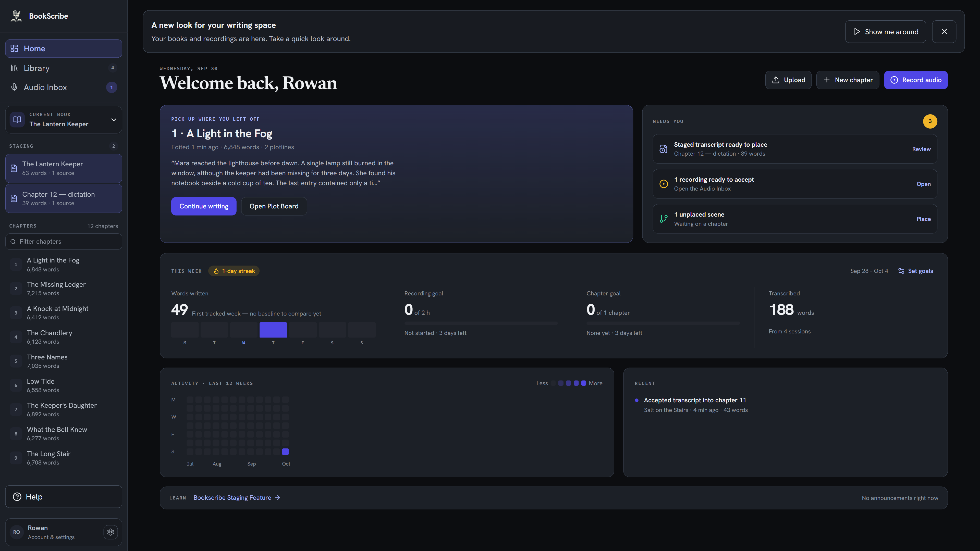
Task: Select staged item The Lantern Keeper
Action: (64, 168)
